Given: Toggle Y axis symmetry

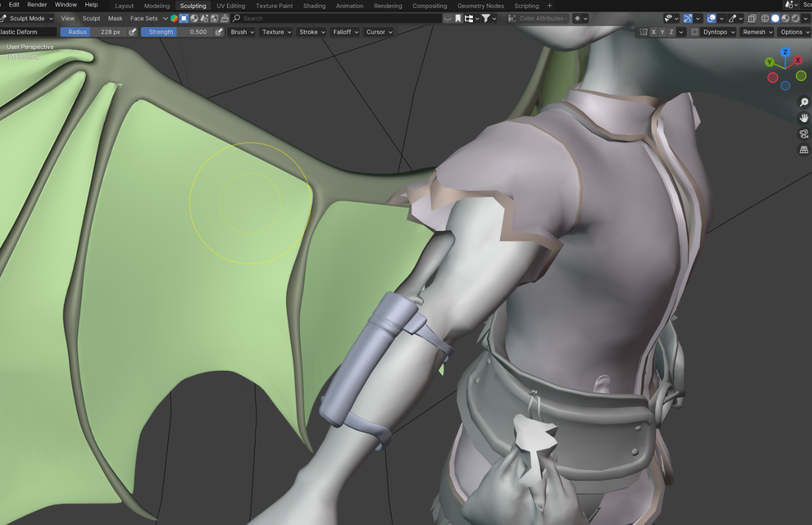Looking at the screenshot, I should pyautogui.click(x=663, y=32).
